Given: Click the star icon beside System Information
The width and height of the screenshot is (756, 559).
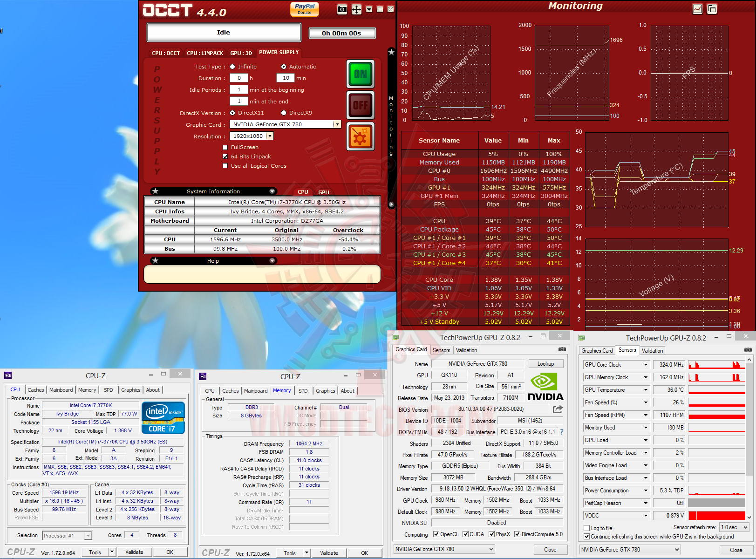Looking at the screenshot, I should point(156,191).
